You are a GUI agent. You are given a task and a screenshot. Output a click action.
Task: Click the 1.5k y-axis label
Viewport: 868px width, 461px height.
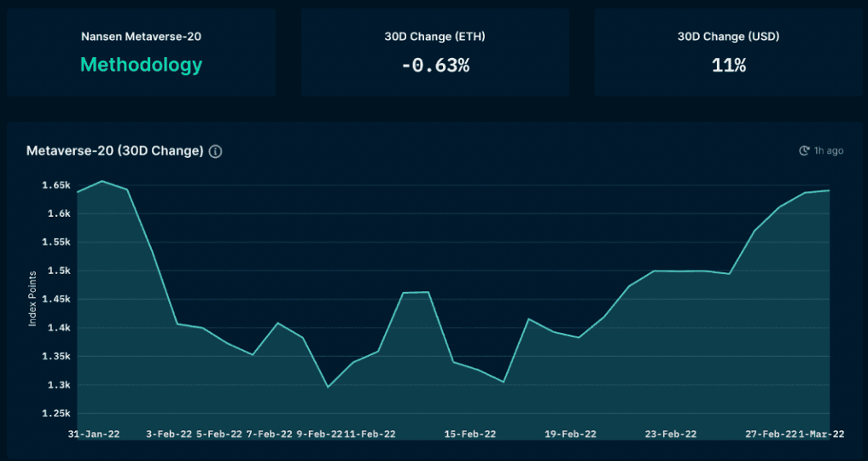tap(59, 271)
